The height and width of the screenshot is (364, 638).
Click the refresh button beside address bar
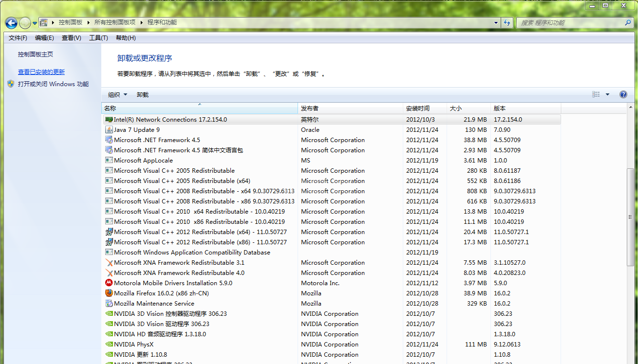coord(507,22)
